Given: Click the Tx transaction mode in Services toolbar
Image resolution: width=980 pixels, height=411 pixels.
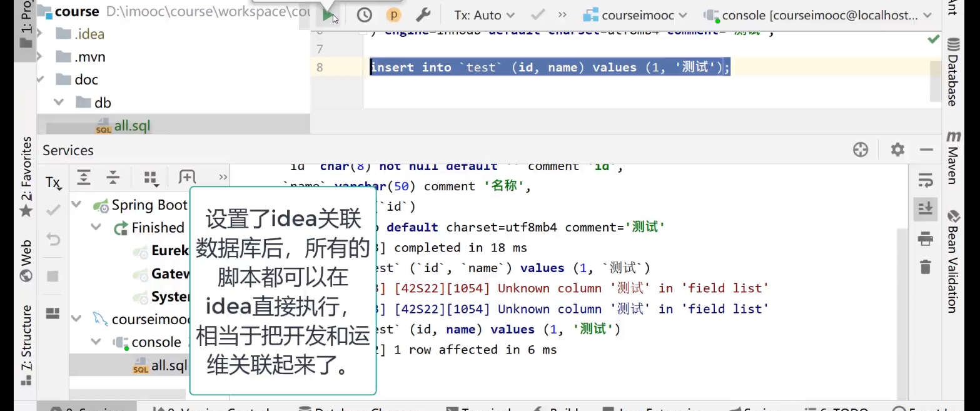Looking at the screenshot, I should (x=53, y=183).
